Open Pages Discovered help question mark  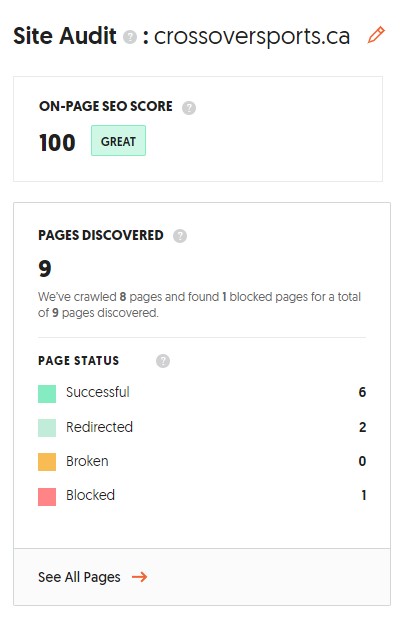point(180,236)
